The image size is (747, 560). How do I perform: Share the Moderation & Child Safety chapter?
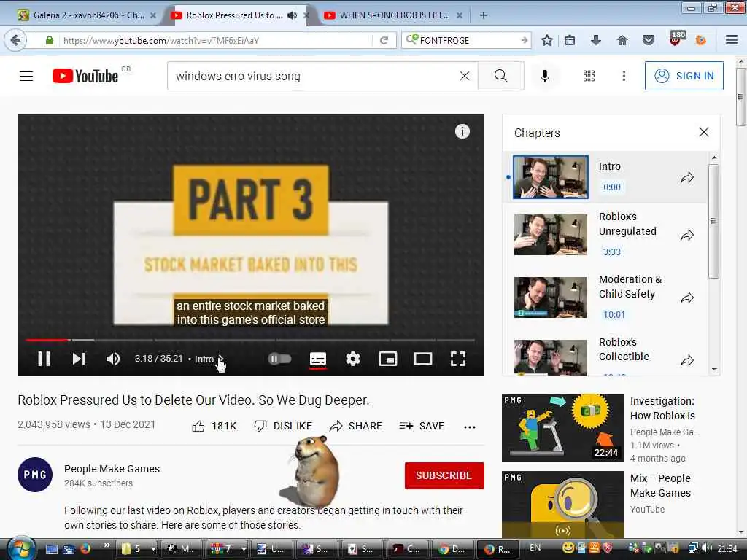pos(687,298)
